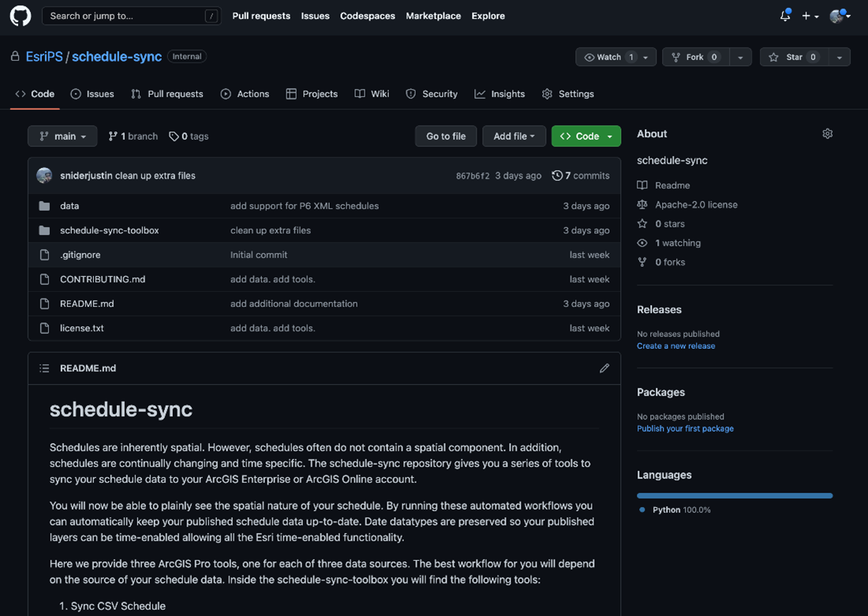
Task: Switch to the Actions tab
Action: (245, 93)
